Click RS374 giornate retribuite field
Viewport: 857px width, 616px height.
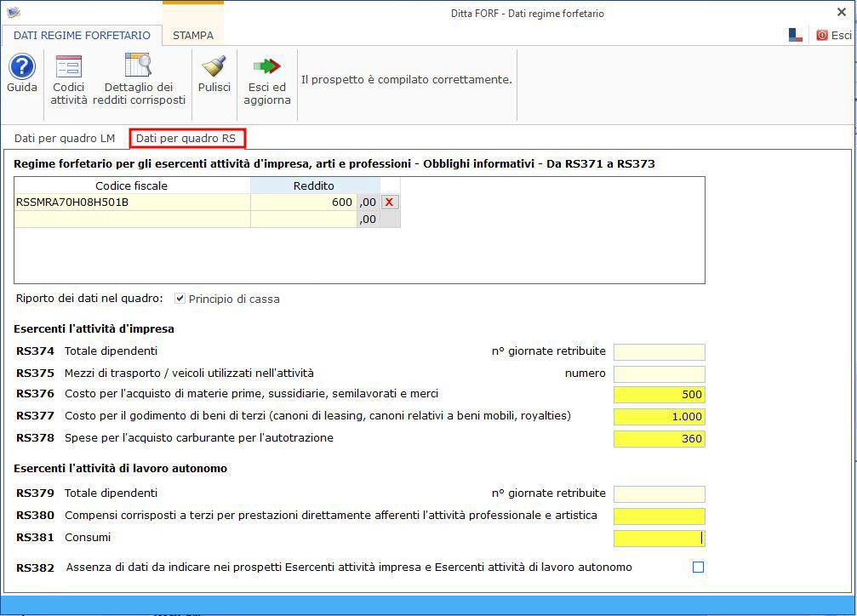click(659, 351)
